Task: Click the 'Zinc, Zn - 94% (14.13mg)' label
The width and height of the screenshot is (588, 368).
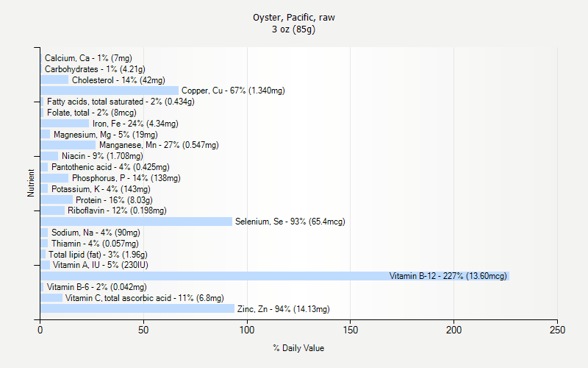Action: pos(284,309)
